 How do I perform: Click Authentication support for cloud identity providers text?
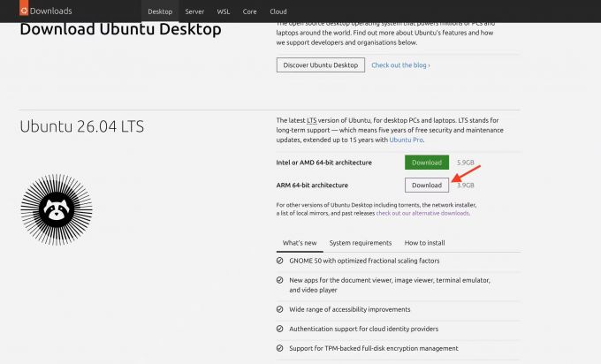[x=363, y=329]
